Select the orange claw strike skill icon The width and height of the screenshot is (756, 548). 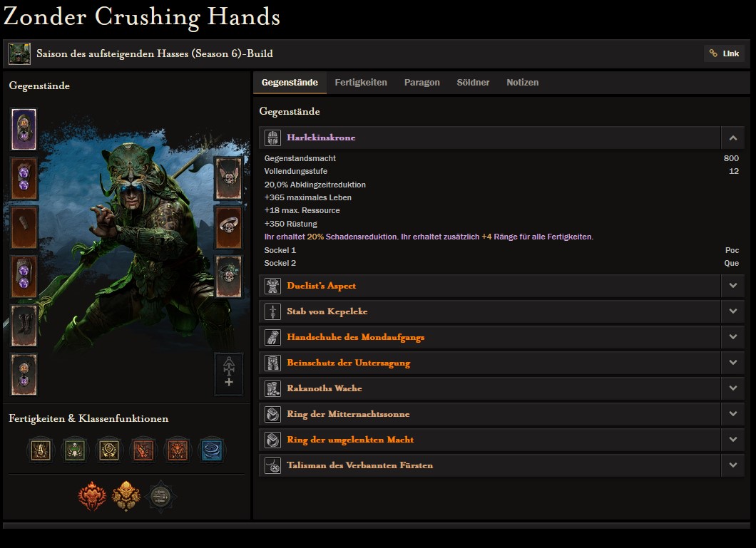[143, 450]
